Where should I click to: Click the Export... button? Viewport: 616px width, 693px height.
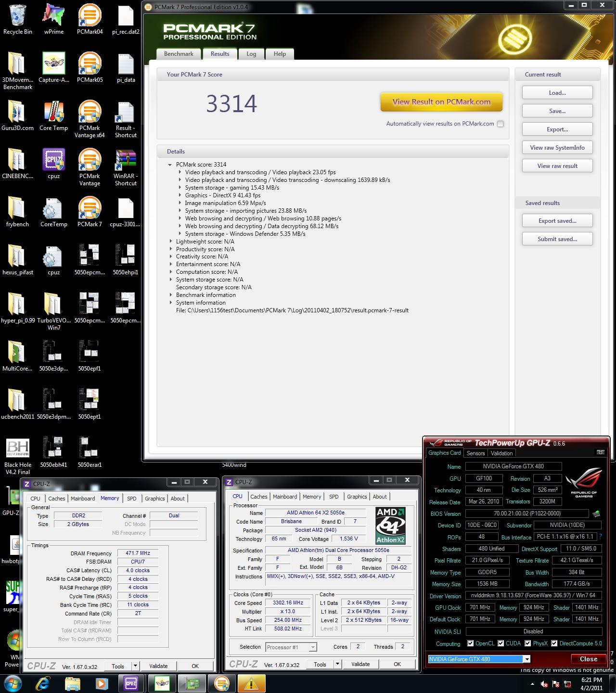point(557,129)
